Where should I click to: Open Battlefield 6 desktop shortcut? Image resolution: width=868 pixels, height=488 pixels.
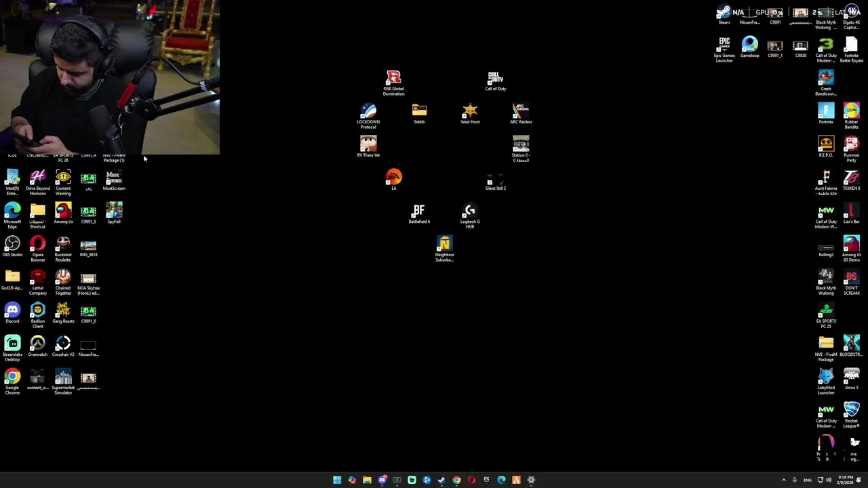pyautogui.click(x=419, y=213)
